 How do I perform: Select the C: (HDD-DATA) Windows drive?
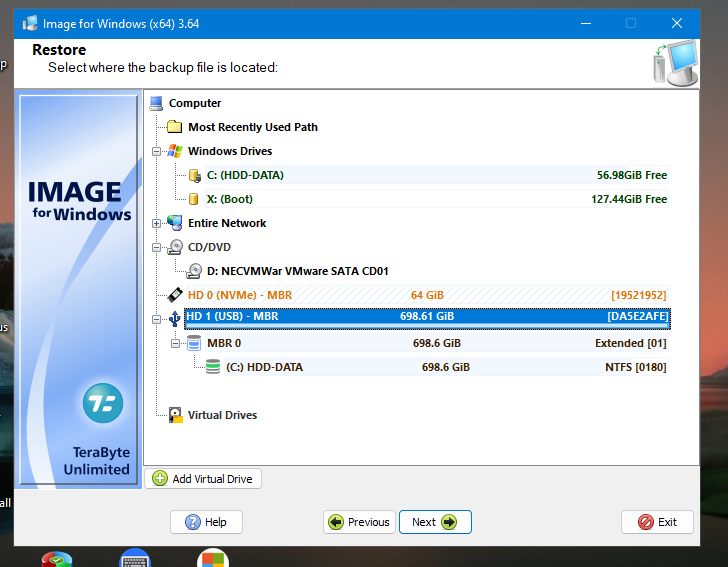pyautogui.click(x=436, y=176)
